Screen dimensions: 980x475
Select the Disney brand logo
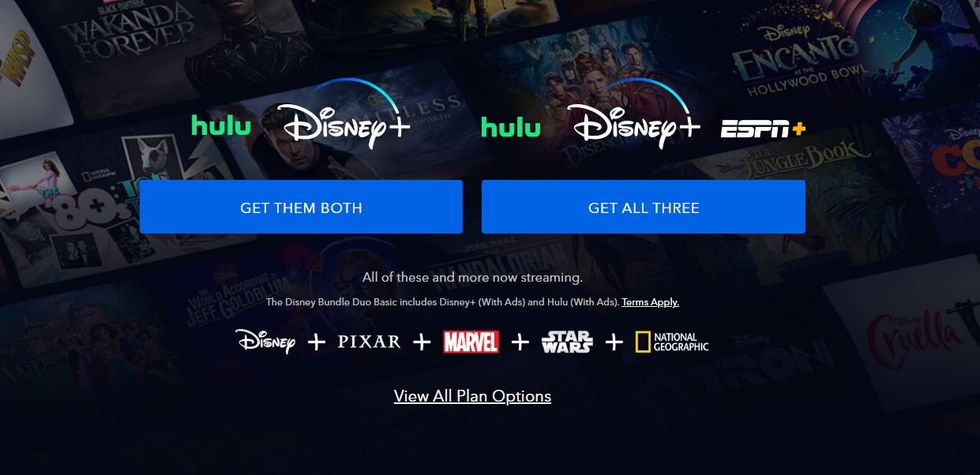coord(265,342)
